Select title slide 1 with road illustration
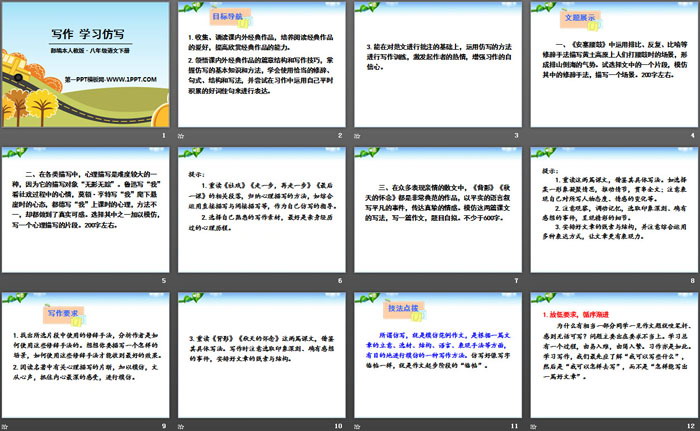Image resolution: width=700 pixels, height=431 pixels. point(85,65)
